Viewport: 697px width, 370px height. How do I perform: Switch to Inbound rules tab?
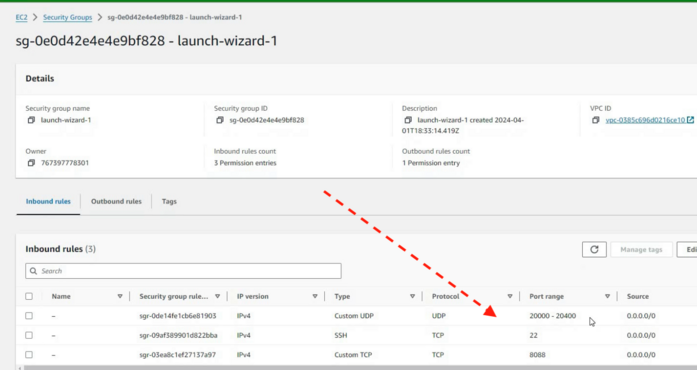[x=48, y=201]
